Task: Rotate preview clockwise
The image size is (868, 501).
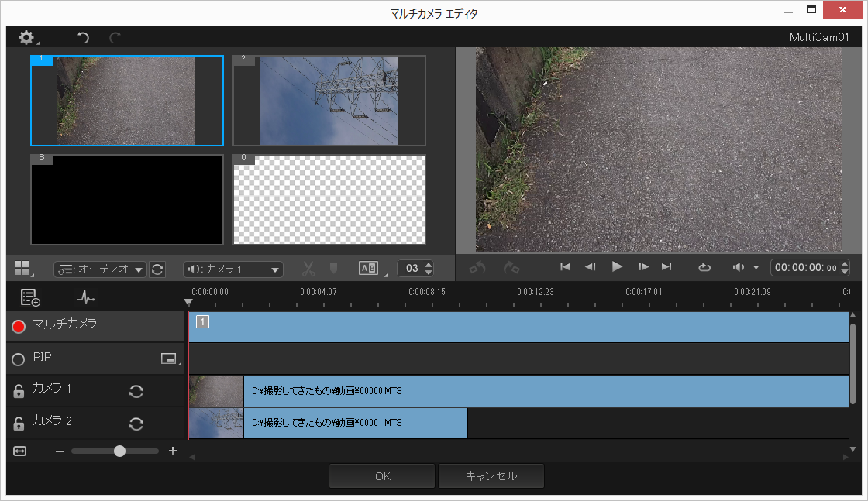Action: tap(511, 268)
